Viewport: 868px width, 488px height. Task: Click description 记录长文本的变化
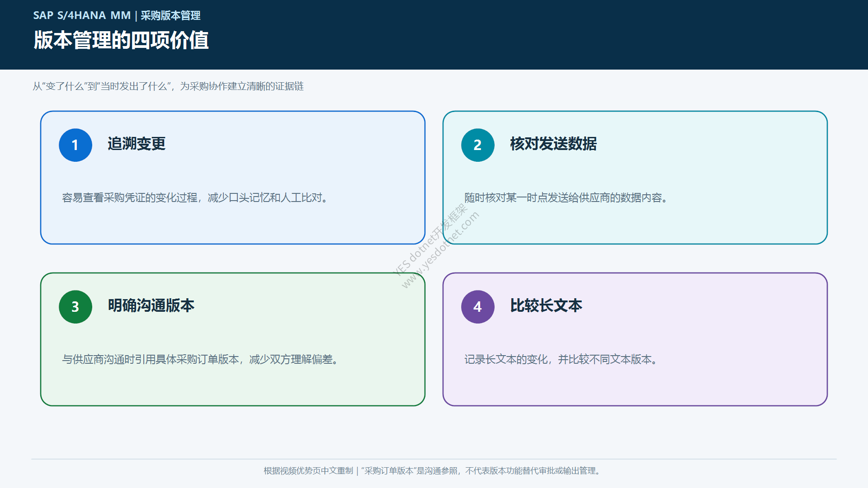[561, 360]
